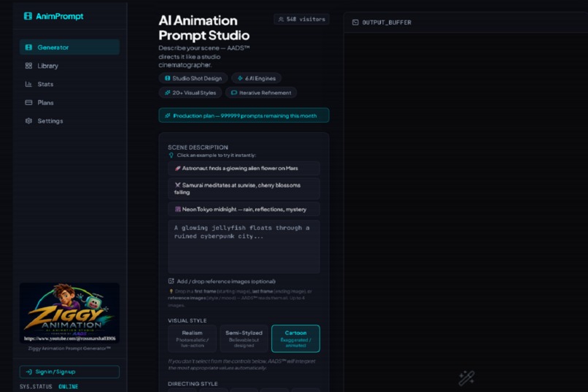588x392 pixels.
Task: Click the OUTPUT_BUFFER terminal icon
Action: click(x=355, y=23)
